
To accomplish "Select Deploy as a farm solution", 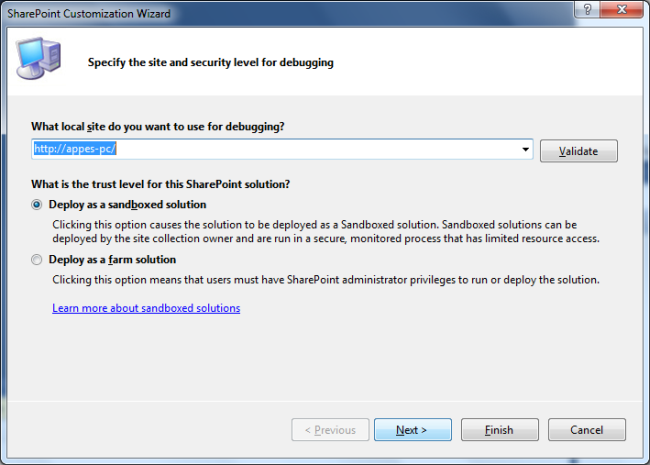I will coord(38,260).
